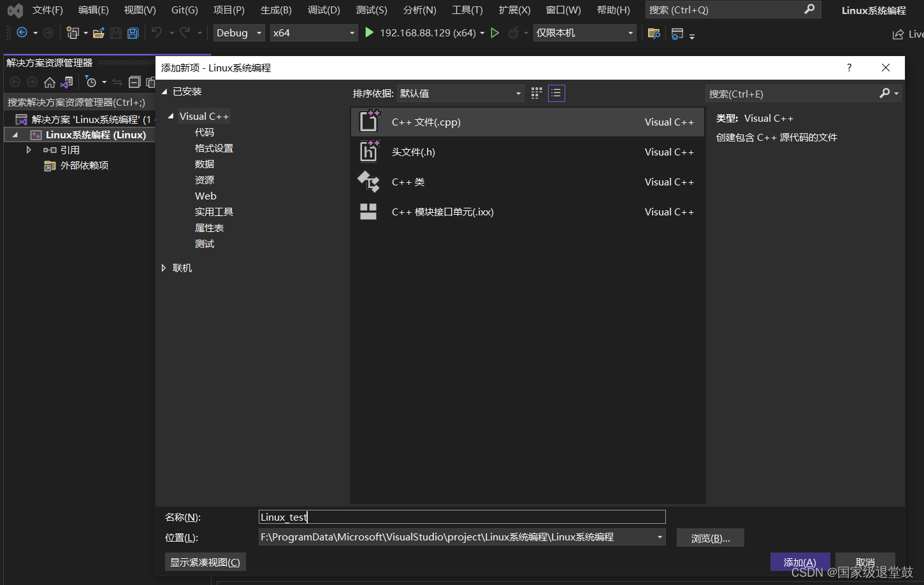The width and height of the screenshot is (924, 585).
Task: Select the Web category
Action: point(206,196)
